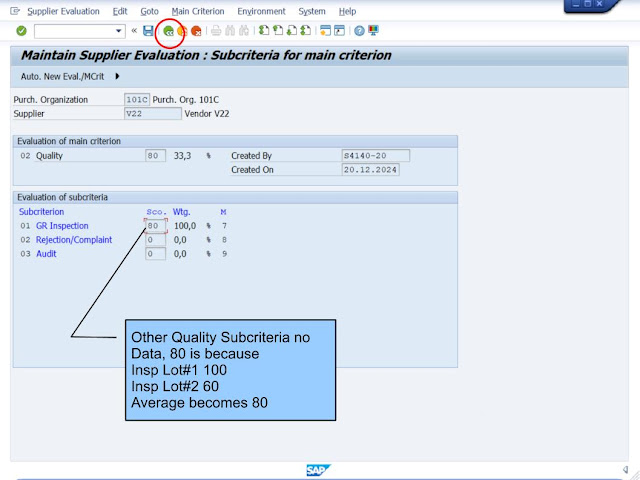Click the Wtg. column header
640x480 pixels.
(x=181, y=212)
